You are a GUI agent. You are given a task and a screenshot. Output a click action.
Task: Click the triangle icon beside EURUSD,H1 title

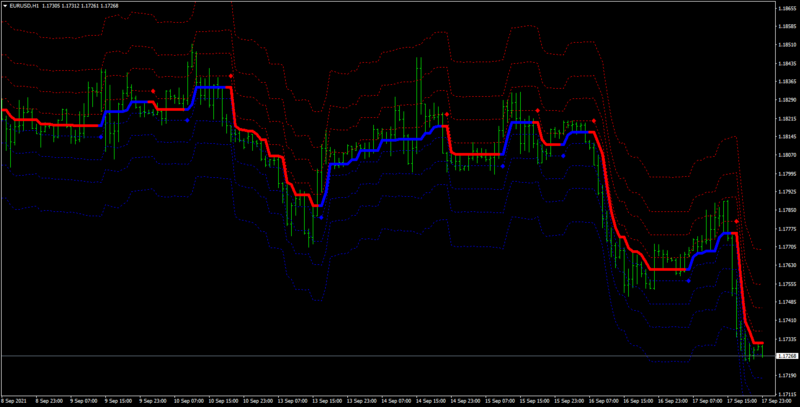pyautogui.click(x=5, y=6)
